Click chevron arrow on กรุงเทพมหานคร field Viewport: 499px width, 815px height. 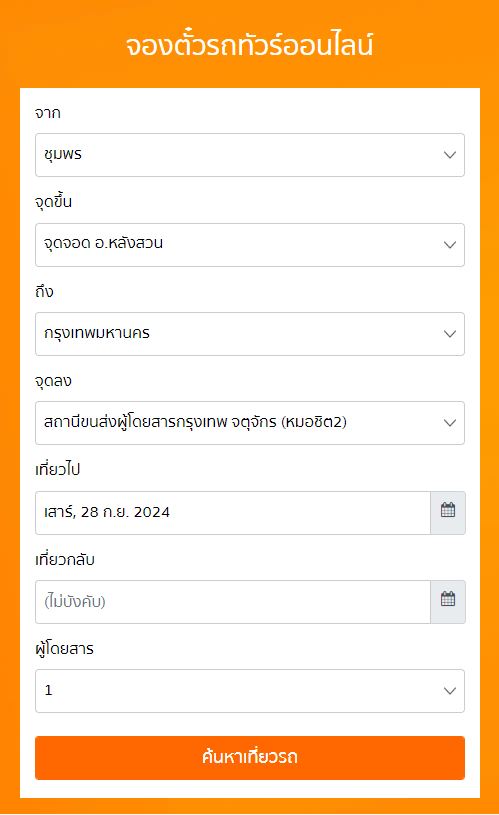[450, 334]
